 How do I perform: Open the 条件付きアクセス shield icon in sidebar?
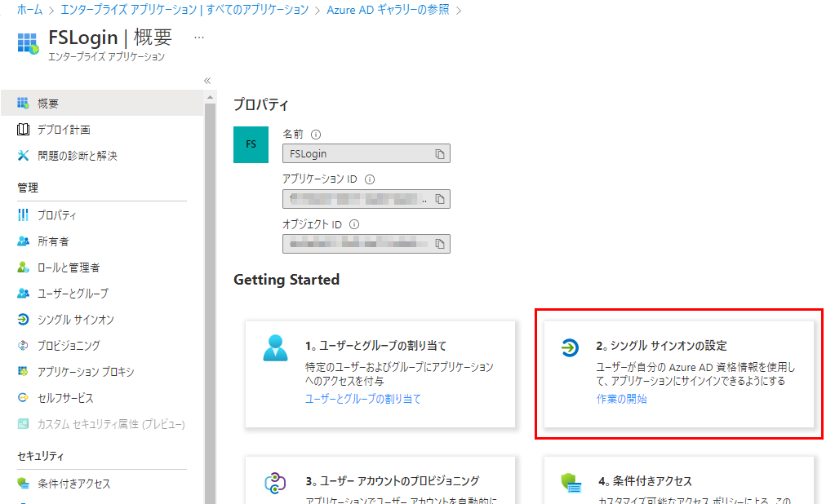click(23, 484)
